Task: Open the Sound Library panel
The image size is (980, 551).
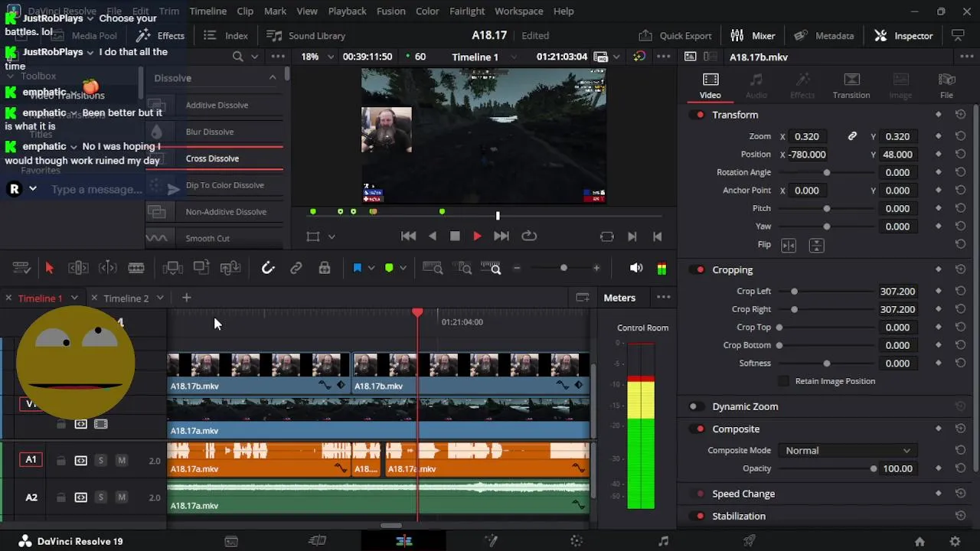Action: point(306,36)
